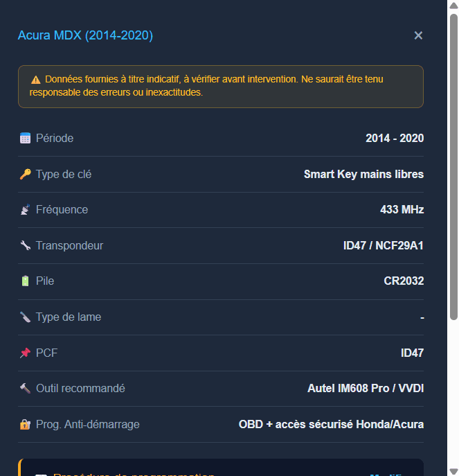Click the scrollbar up arrow
Viewport: 459px width, 476px height.
click(x=453, y=5)
